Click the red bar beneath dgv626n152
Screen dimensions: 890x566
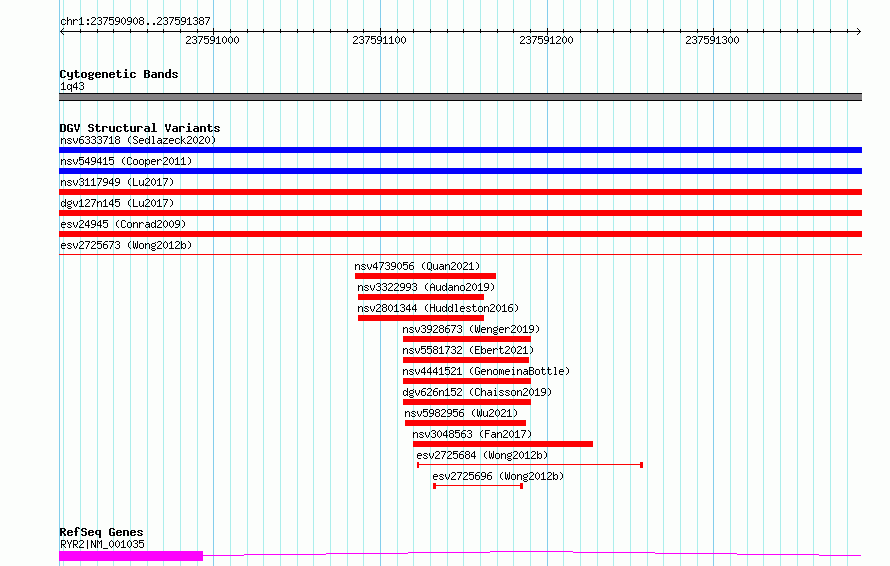tap(467, 402)
